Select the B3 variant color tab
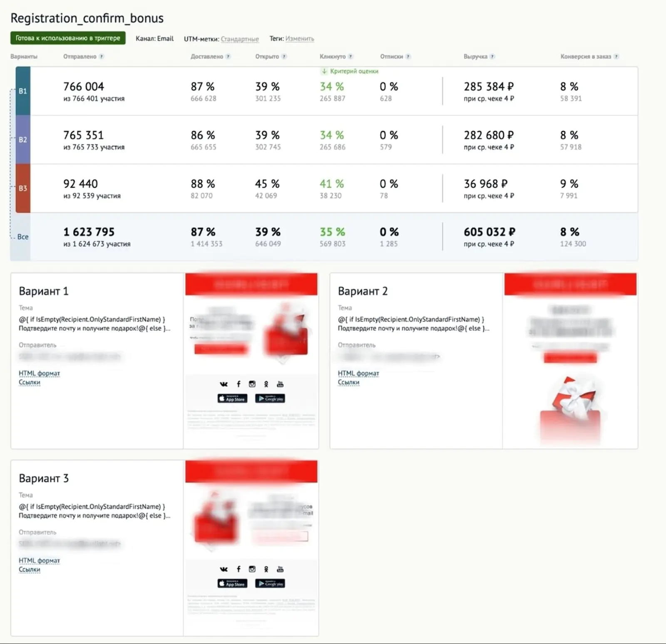The height and width of the screenshot is (644, 666). pyautogui.click(x=23, y=188)
